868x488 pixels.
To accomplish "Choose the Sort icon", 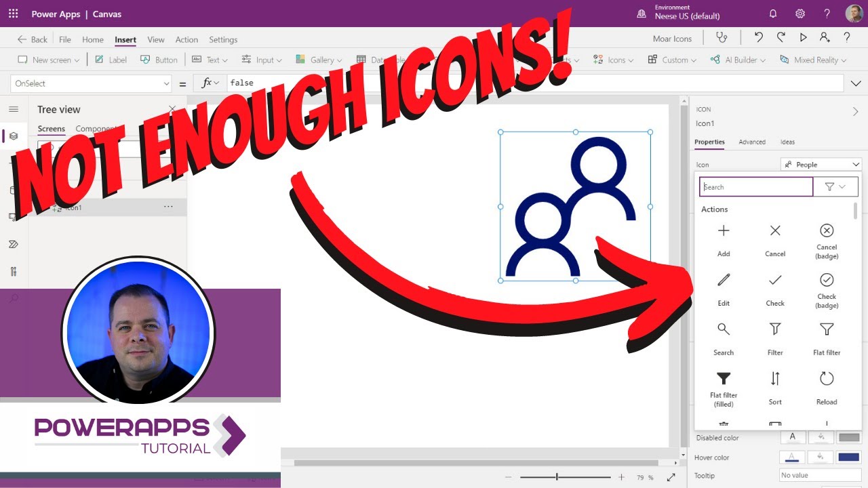I will click(x=775, y=388).
